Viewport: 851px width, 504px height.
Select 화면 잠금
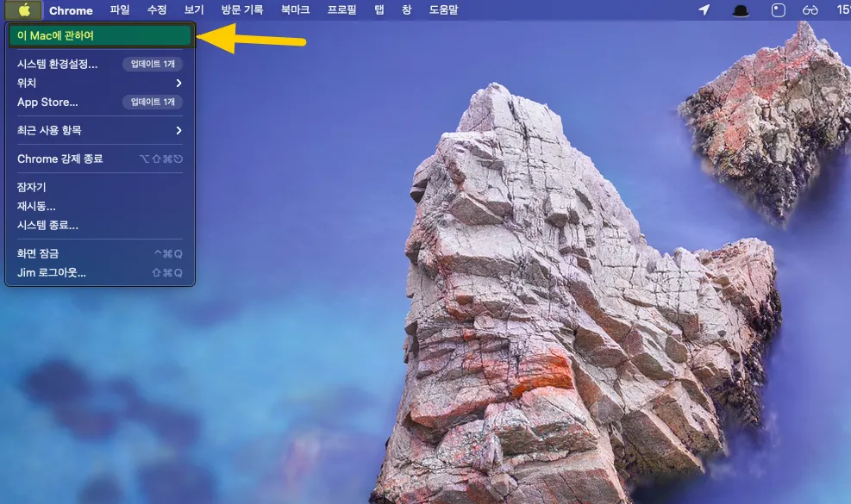[100, 253]
